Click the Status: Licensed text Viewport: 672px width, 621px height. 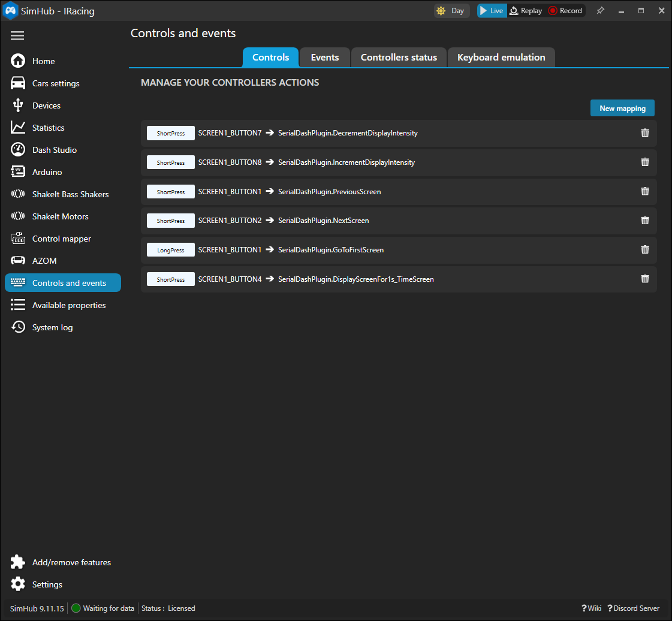click(168, 608)
